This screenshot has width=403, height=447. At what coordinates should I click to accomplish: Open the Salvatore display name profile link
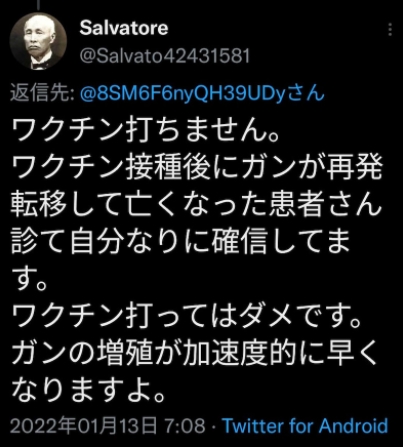(x=124, y=28)
